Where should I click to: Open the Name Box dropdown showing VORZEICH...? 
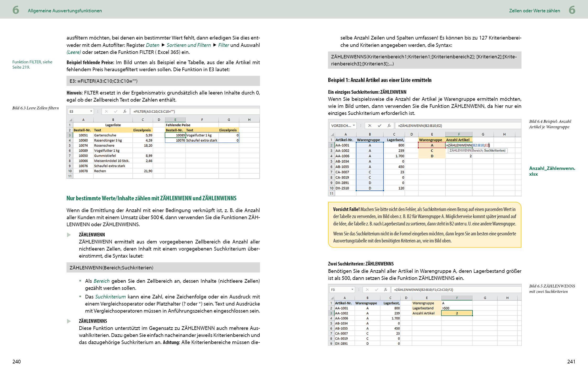pyautogui.click(x=354, y=126)
